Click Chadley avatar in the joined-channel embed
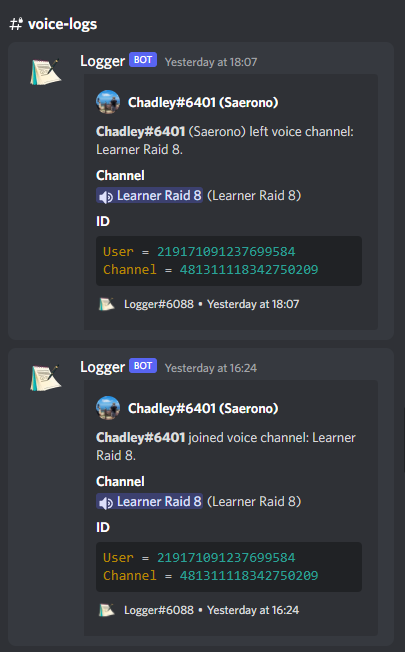The height and width of the screenshot is (652, 405). coord(108,408)
